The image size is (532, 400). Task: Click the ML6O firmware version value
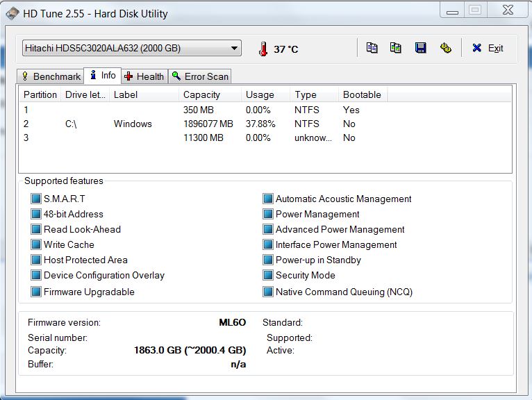[233, 322]
